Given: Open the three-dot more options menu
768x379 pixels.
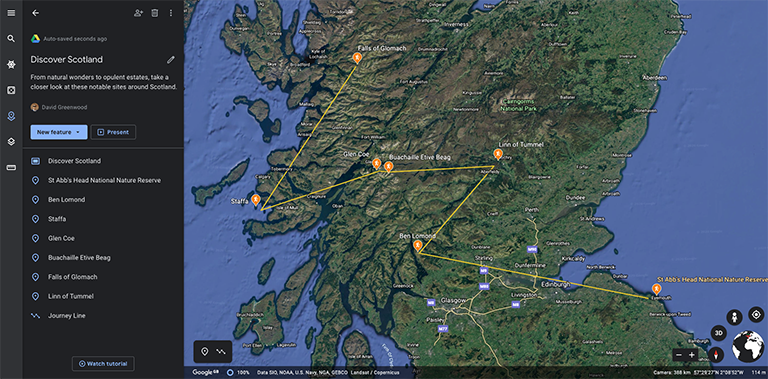Looking at the screenshot, I should click(x=171, y=13).
